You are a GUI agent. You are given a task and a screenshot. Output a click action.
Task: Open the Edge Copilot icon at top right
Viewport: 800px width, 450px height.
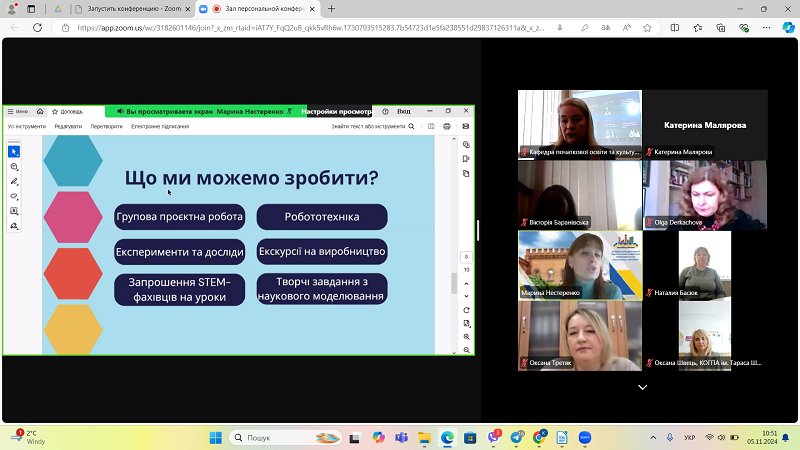[788, 28]
